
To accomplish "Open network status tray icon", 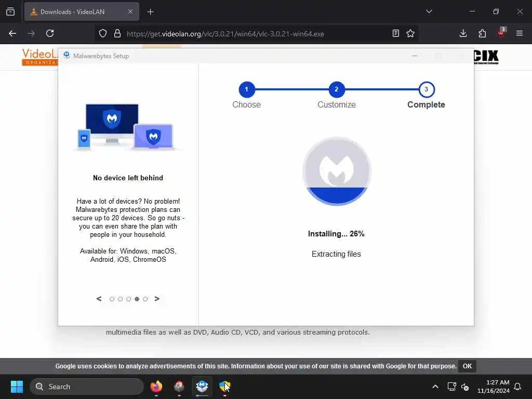I will [451, 387].
